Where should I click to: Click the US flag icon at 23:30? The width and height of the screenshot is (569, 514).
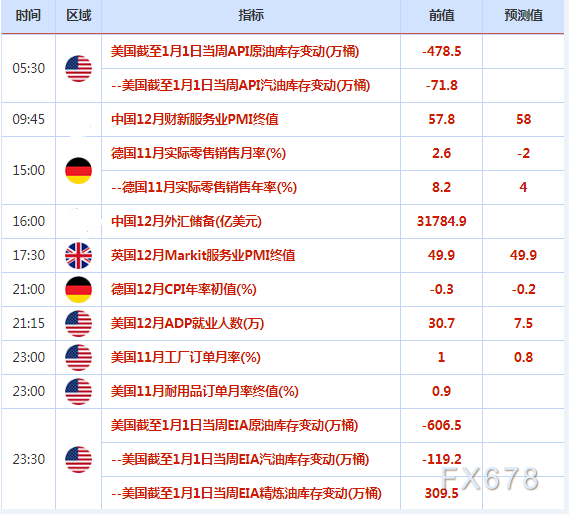tap(78, 460)
